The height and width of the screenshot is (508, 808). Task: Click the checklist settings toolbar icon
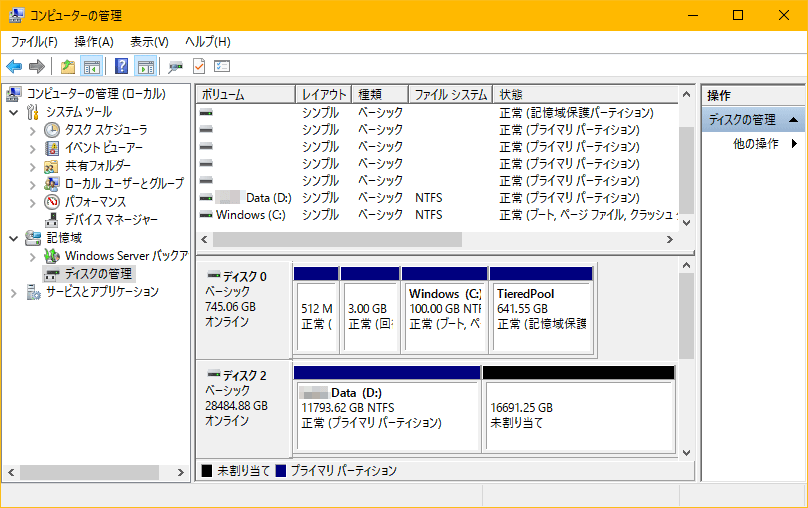coord(222,67)
